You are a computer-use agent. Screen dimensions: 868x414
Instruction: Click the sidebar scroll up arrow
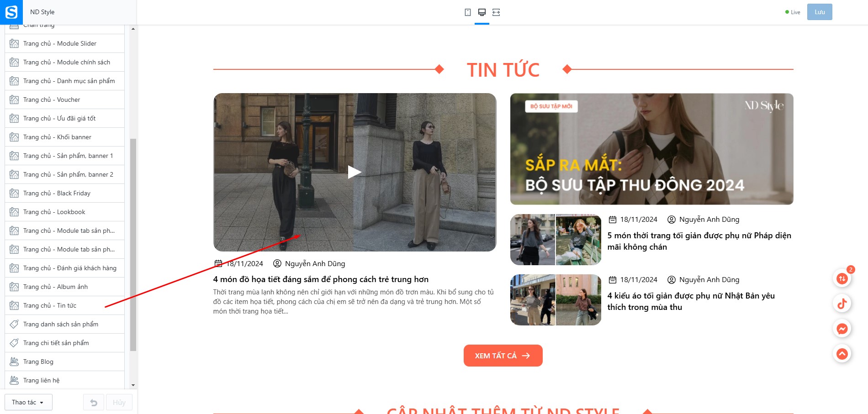(x=133, y=29)
